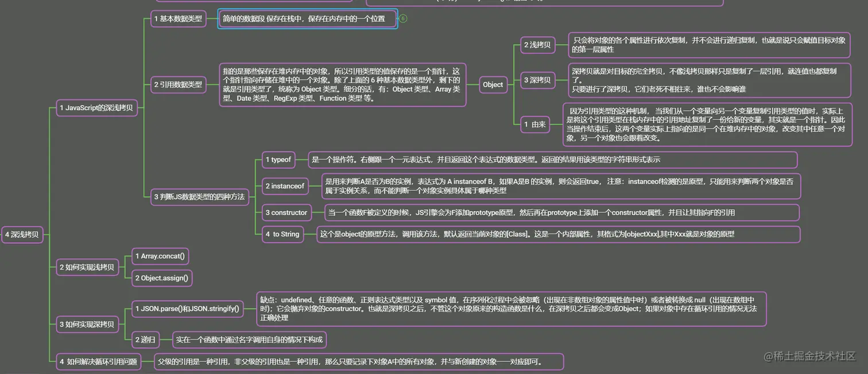Select node "4 如何解决循环引用问题"
868x374 pixels.
click(x=98, y=361)
